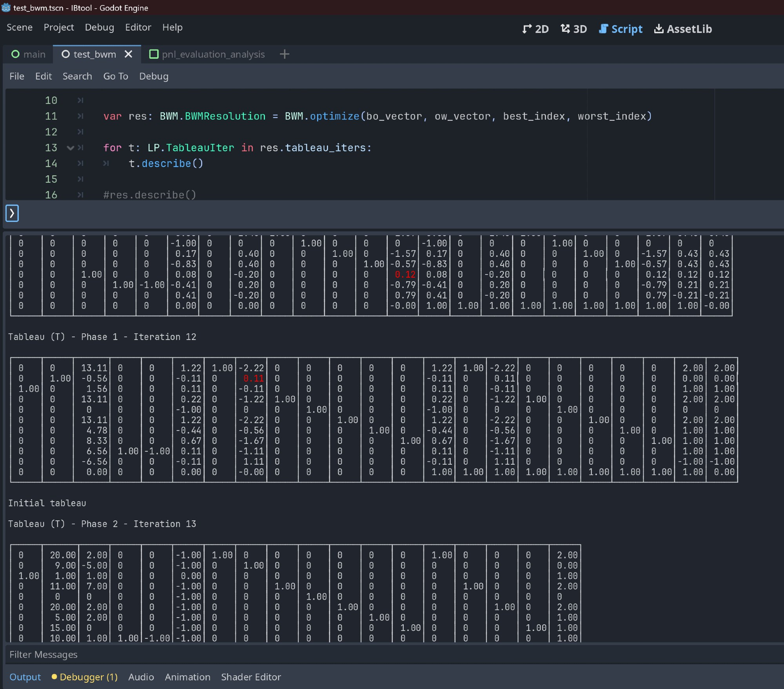
Task: Select the test_bwm scene tab
Action: (94, 54)
